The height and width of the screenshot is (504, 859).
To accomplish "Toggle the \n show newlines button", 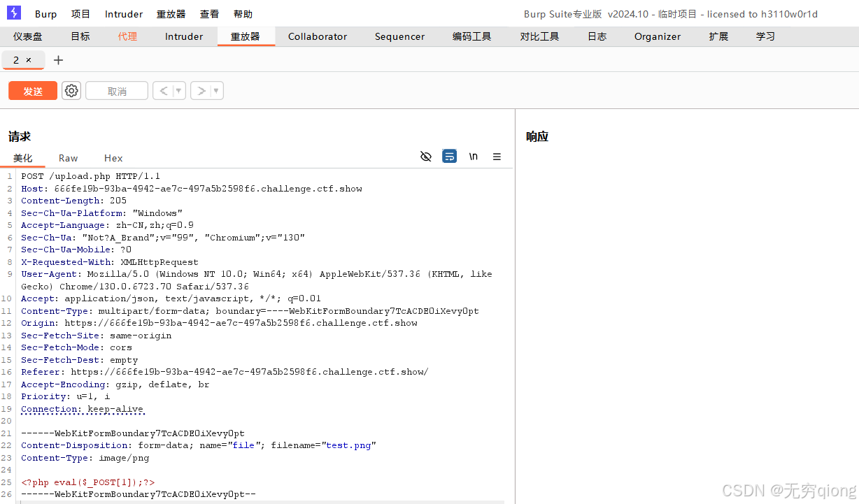I will coord(474,157).
